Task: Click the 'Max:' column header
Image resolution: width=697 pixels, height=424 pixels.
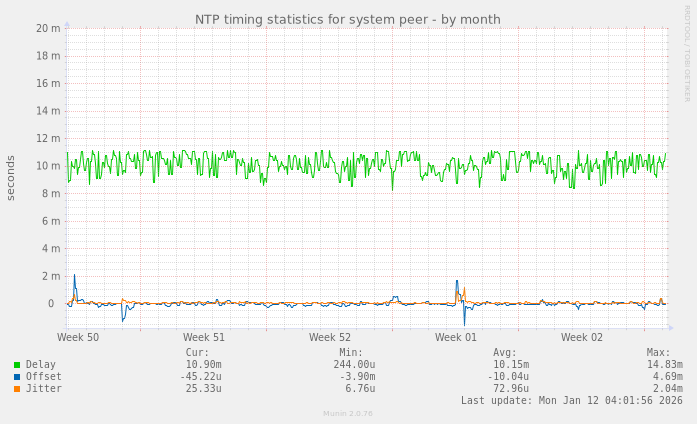Action: [658, 353]
